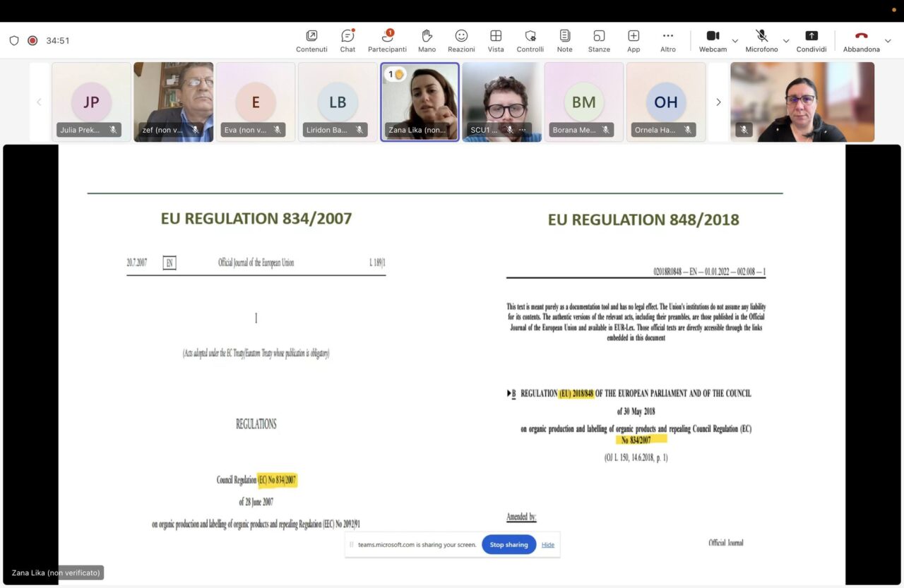Toggle the Webcam on or off
This screenshot has height=588, width=904.
tap(713, 40)
